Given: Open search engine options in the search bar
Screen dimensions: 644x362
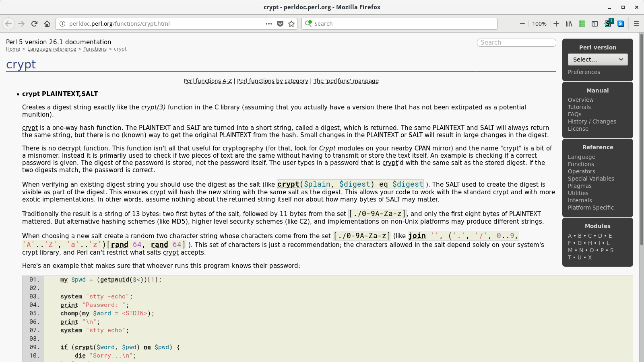Looking at the screenshot, I should point(308,24).
